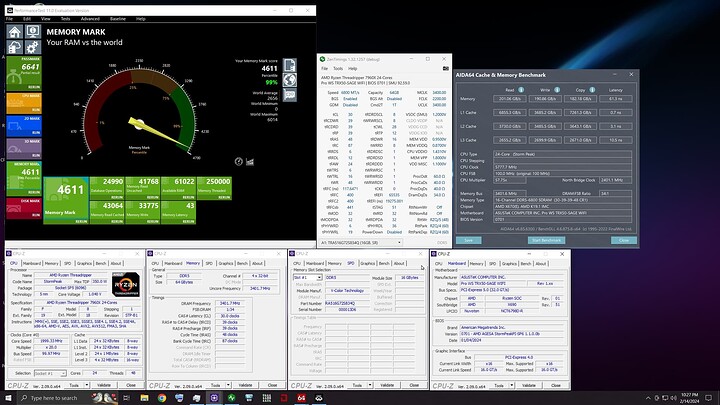
Task: Click the Disk Mark sidebar tile
Action: [23, 207]
